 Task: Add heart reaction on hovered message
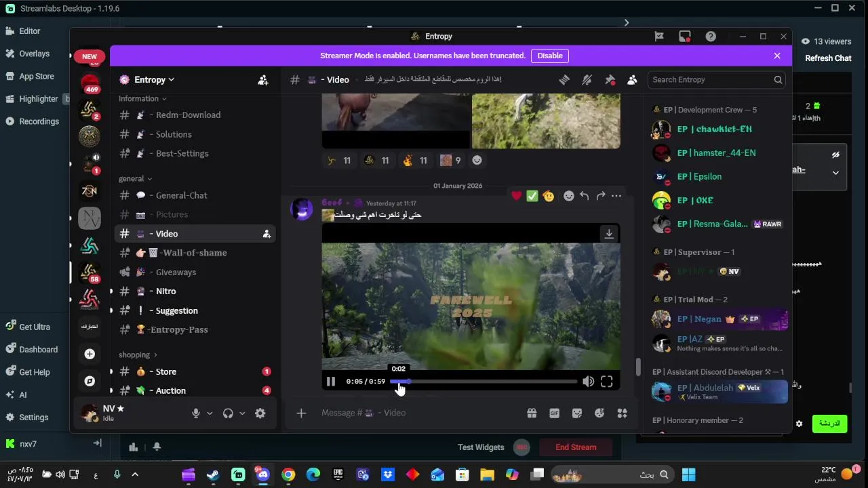517,196
